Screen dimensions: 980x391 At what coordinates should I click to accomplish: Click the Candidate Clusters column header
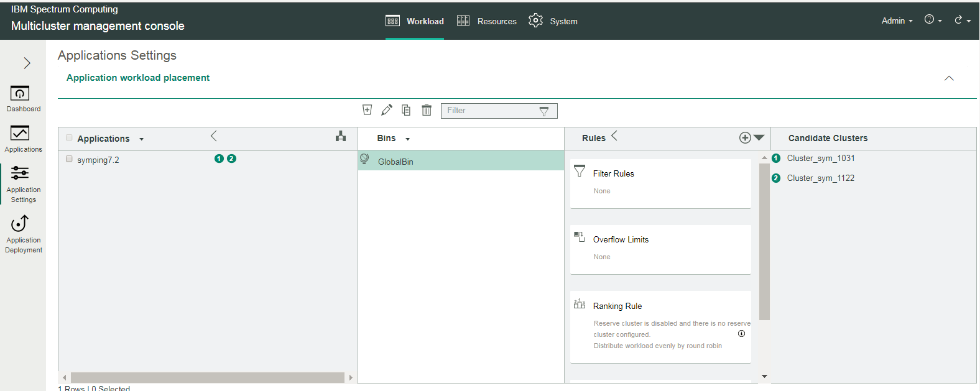pyautogui.click(x=828, y=138)
